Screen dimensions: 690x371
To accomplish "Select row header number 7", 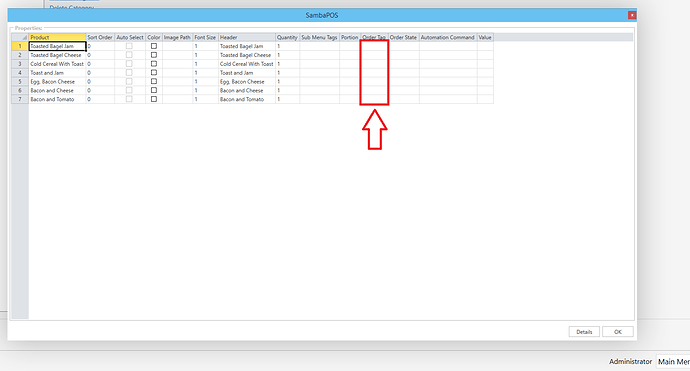I will pyautogui.click(x=20, y=99).
